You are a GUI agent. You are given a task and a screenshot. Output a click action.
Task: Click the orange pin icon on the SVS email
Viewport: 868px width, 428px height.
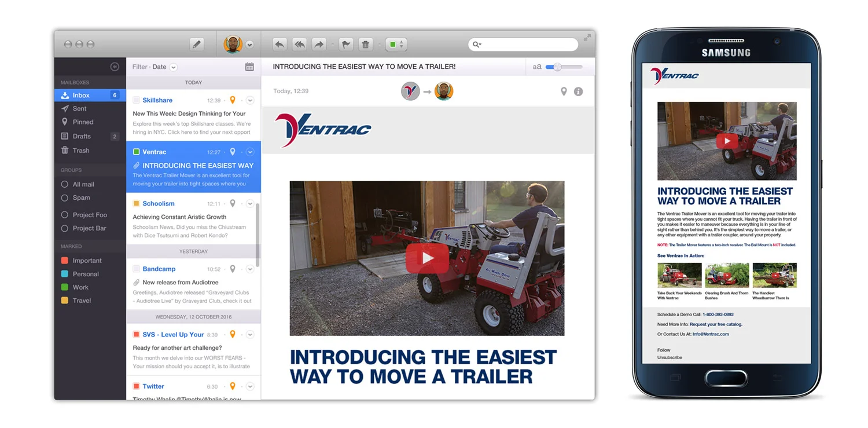pos(233,334)
